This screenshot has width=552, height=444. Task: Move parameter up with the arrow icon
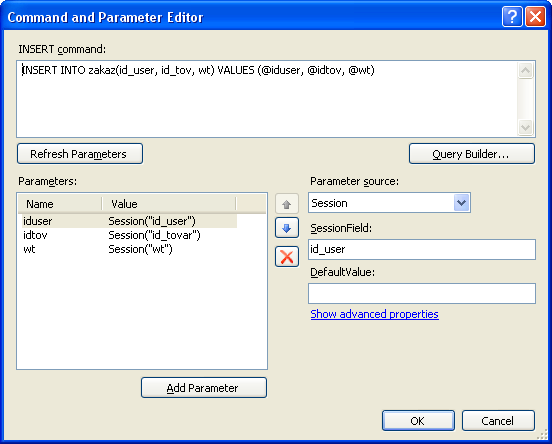(287, 204)
